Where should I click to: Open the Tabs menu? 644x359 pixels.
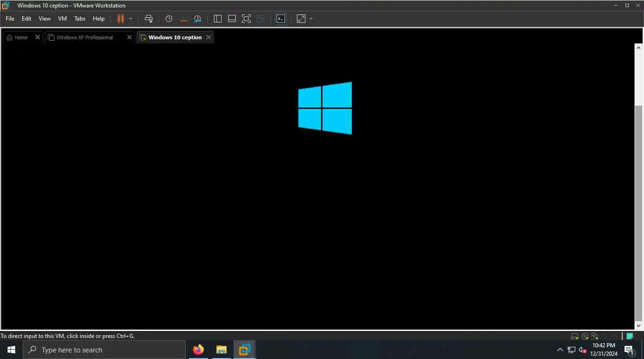pos(80,19)
